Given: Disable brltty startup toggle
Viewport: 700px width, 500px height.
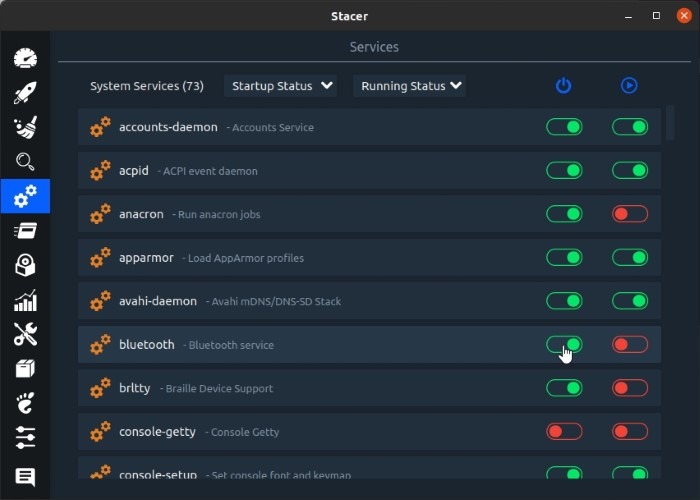Looking at the screenshot, I should coord(564,388).
